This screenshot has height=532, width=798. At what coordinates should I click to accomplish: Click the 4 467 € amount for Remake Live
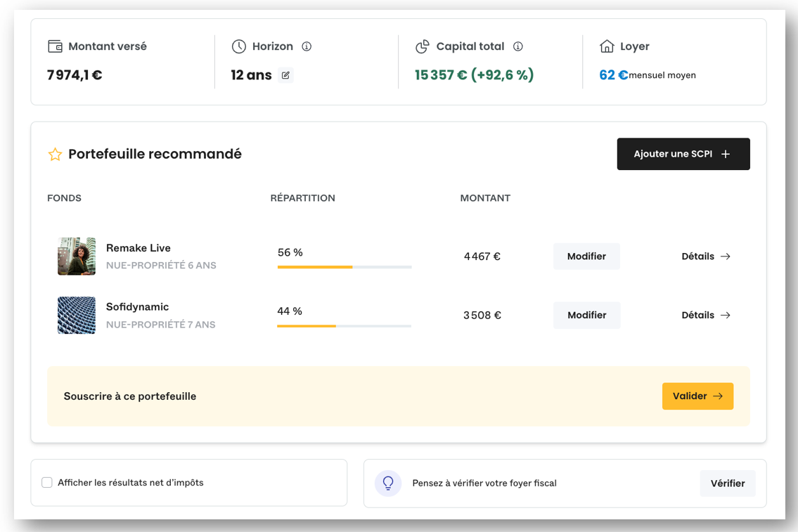click(x=482, y=257)
